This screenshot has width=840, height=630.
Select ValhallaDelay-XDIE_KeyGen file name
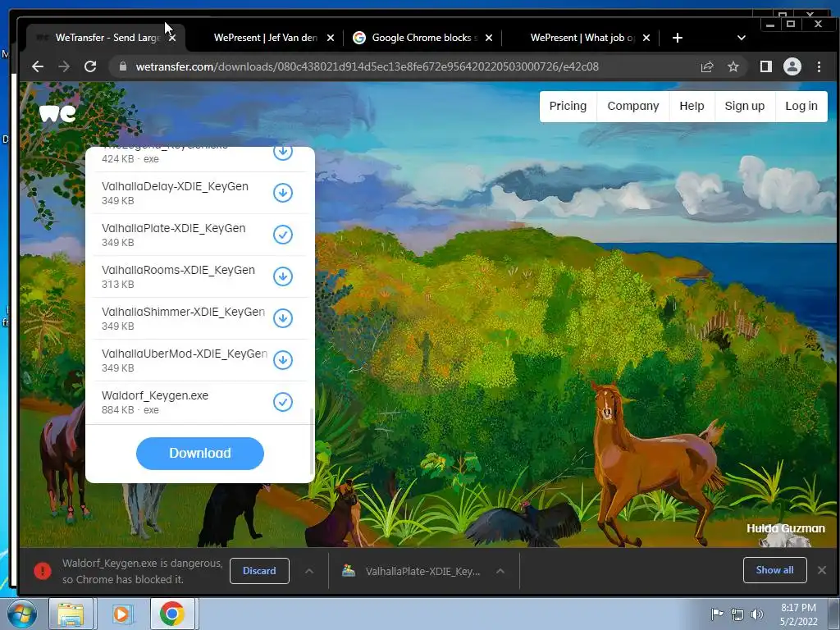[176, 186]
